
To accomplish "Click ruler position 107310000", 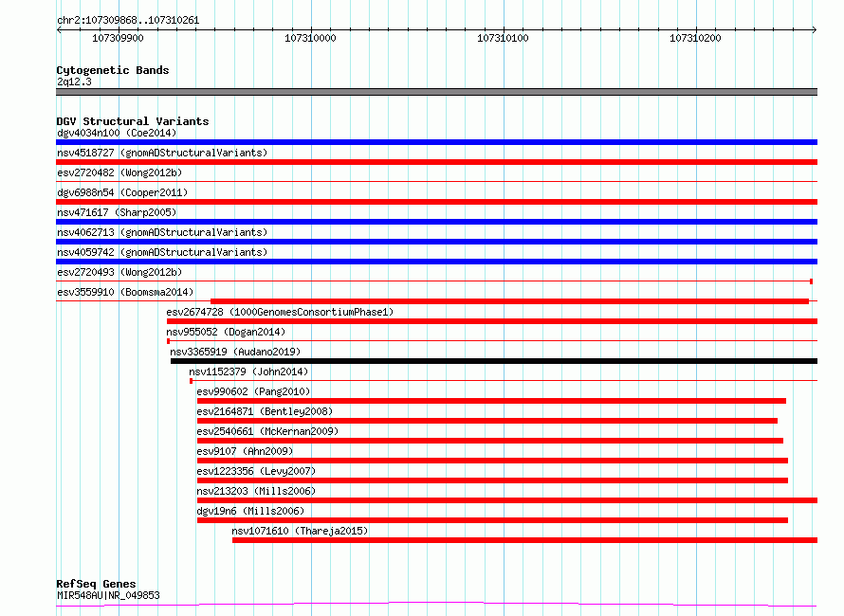I will pyautogui.click(x=310, y=38).
